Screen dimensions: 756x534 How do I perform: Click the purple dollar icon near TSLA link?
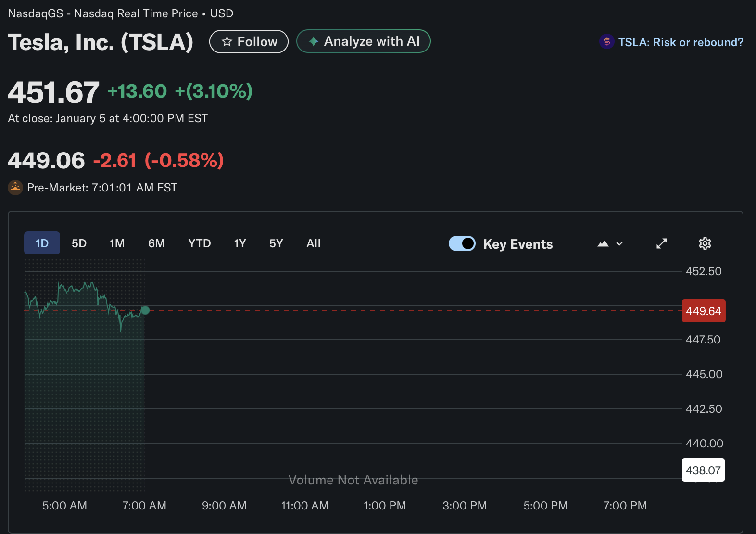tap(606, 42)
